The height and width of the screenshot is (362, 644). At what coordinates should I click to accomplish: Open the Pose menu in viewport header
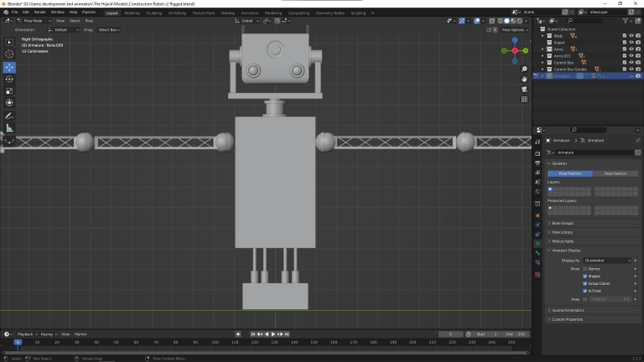tap(89, 21)
